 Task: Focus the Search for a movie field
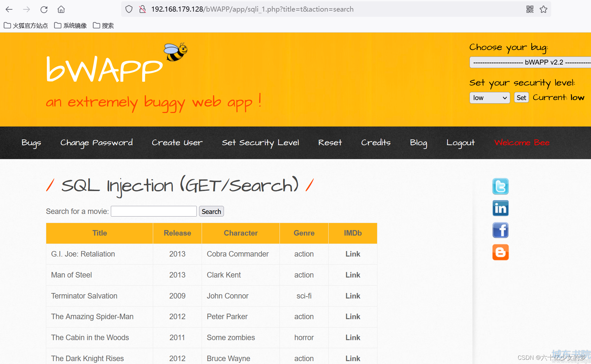click(x=154, y=211)
